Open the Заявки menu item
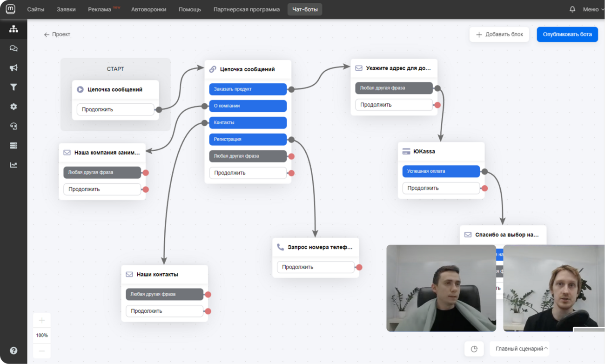Image resolution: width=605 pixels, height=364 pixels. tap(66, 9)
